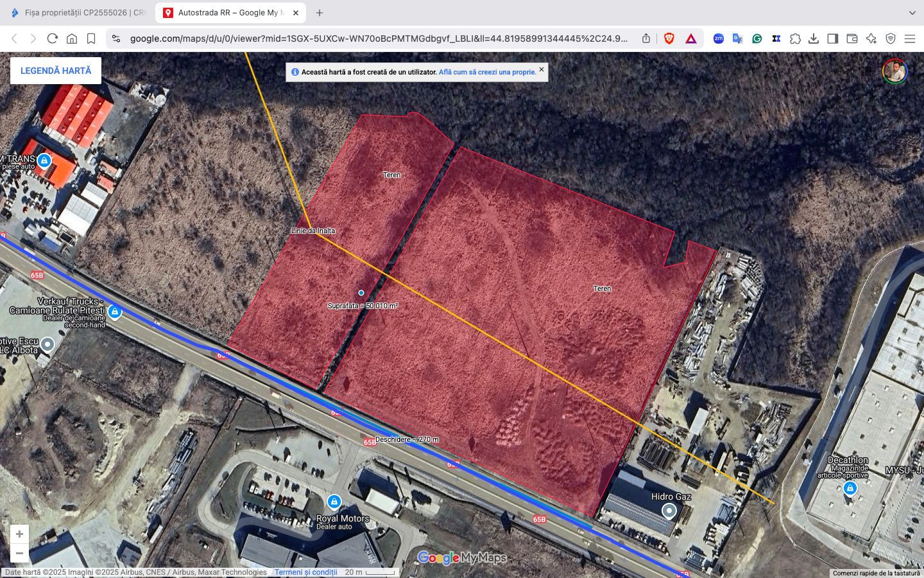Click the Brave Shields lion icon
The width and height of the screenshot is (924, 578).
[669, 39]
